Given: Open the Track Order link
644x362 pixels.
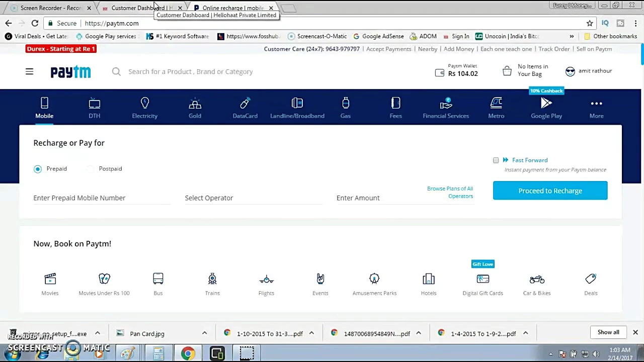Looking at the screenshot, I should tap(554, 49).
